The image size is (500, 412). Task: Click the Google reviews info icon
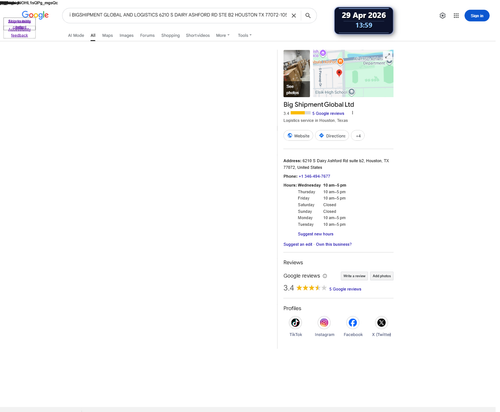pos(325,276)
